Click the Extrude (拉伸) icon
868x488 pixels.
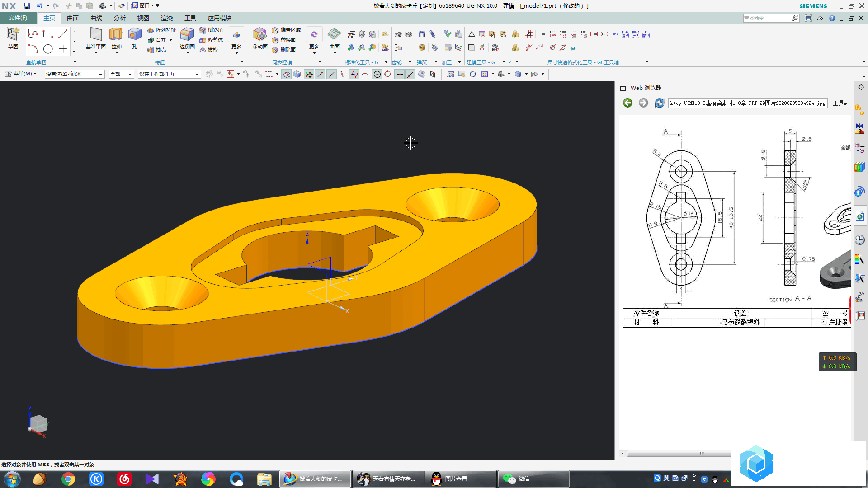pos(116,34)
